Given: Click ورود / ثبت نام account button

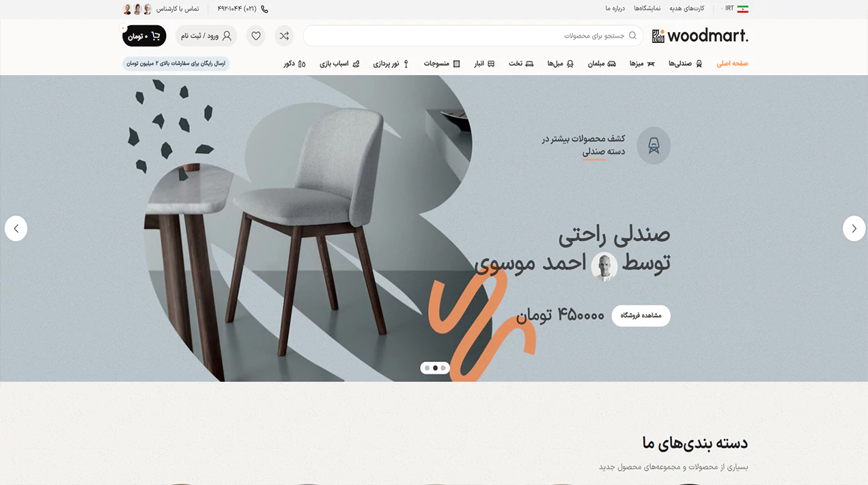Looking at the screenshot, I should pos(206,36).
